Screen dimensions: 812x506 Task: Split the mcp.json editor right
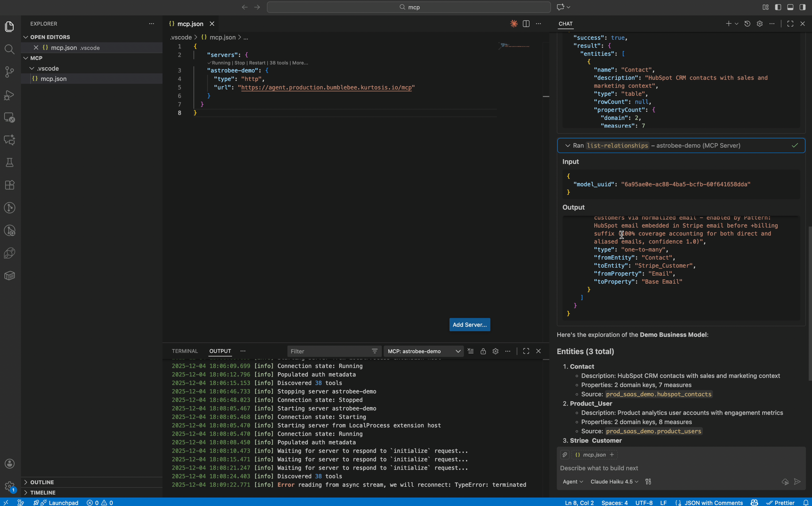click(526, 24)
